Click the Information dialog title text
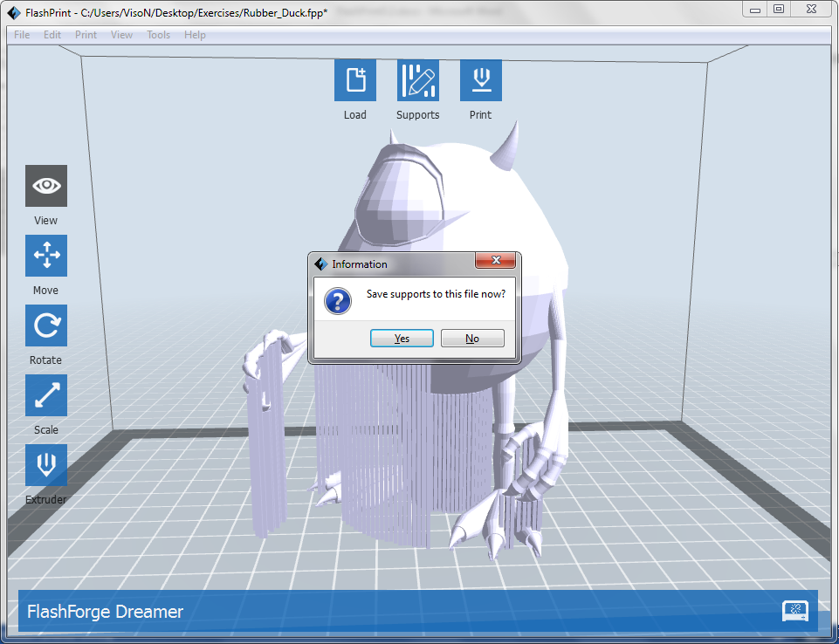 point(360,264)
